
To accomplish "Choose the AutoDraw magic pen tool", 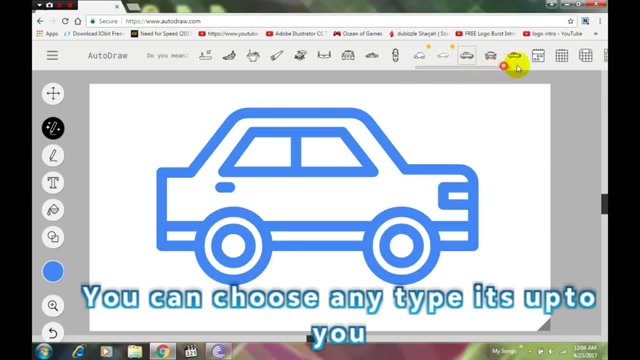I will pyautogui.click(x=53, y=128).
